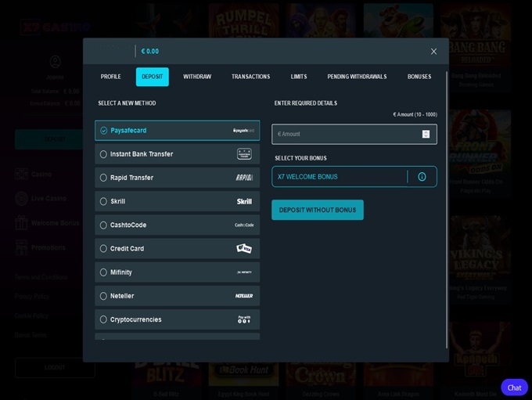Open the Transactions tab
The height and width of the screenshot is (400, 532).
pos(250,77)
